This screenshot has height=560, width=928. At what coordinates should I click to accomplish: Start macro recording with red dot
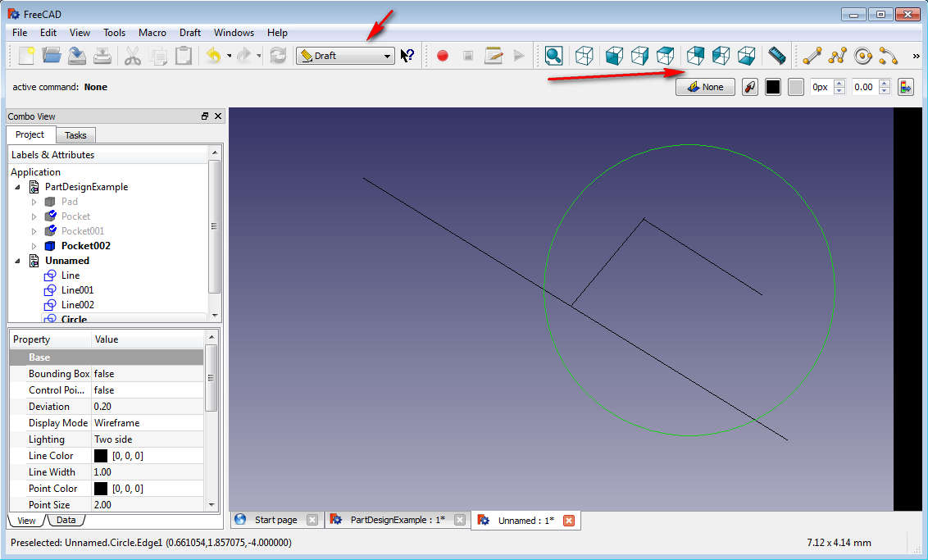tap(442, 56)
